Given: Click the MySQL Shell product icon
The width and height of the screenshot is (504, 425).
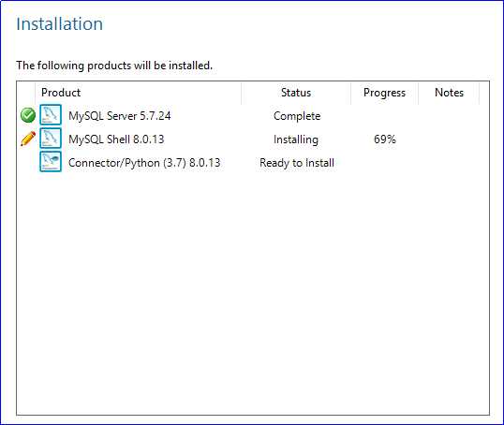Looking at the screenshot, I should pos(51,139).
